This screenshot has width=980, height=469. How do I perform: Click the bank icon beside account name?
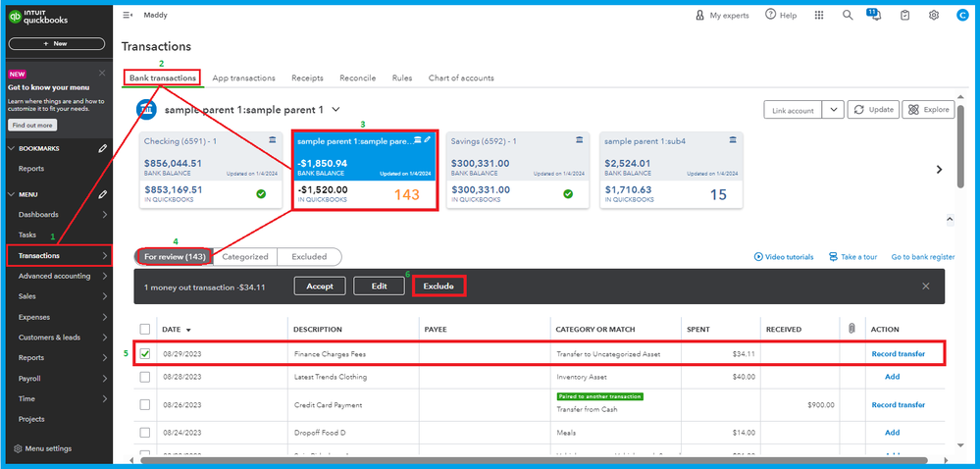coord(146,110)
